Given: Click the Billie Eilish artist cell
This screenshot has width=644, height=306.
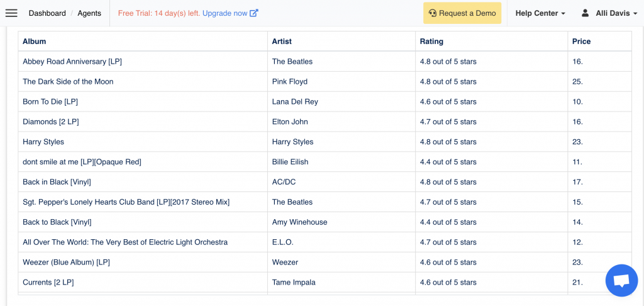Looking at the screenshot, I should click(x=290, y=162).
